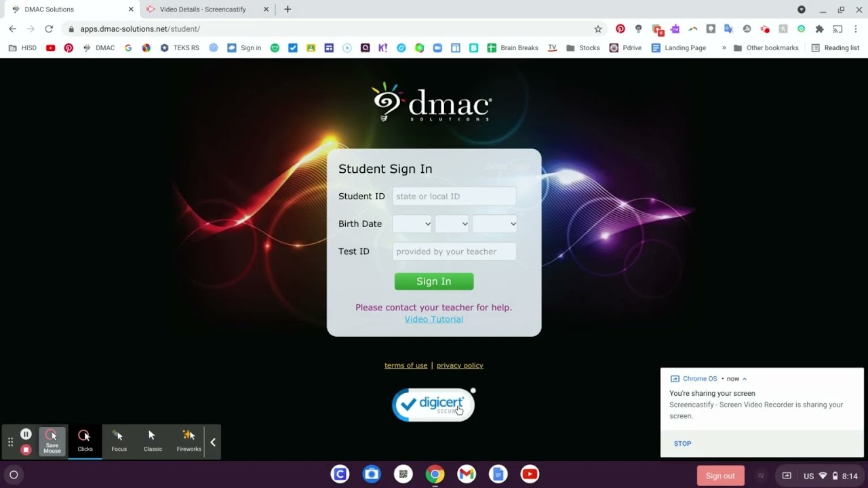The image size is (868, 488).
Task: Select the Classic cursor effect
Action: [153, 441]
